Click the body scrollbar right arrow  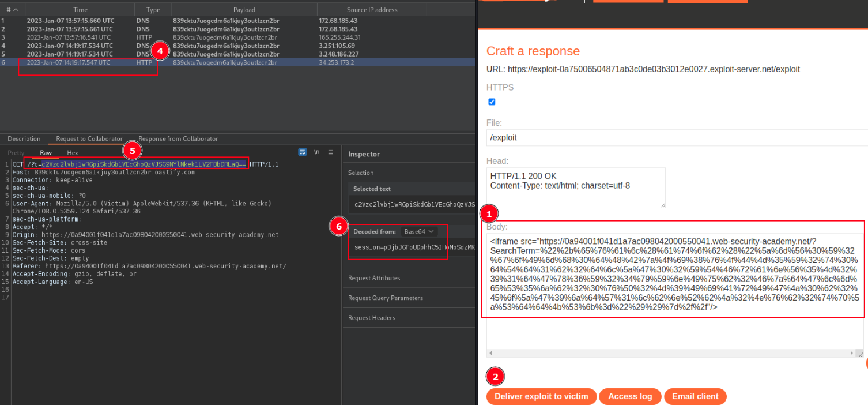(x=852, y=353)
